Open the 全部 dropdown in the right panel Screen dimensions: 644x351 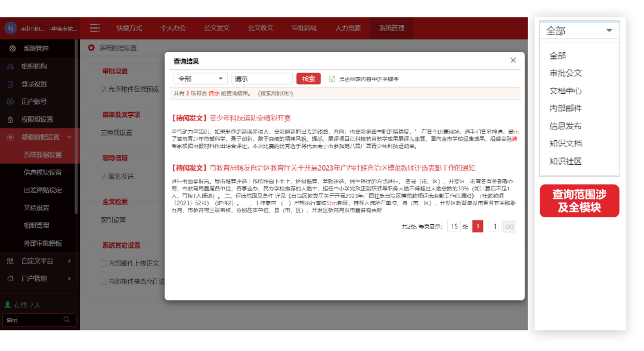click(x=579, y=30)
